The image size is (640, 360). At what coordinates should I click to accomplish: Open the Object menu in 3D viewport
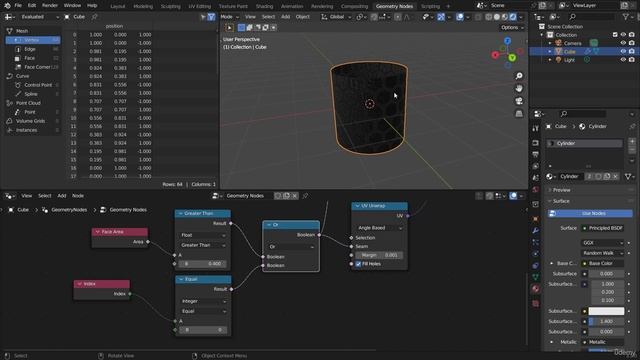tap(302, 17)
